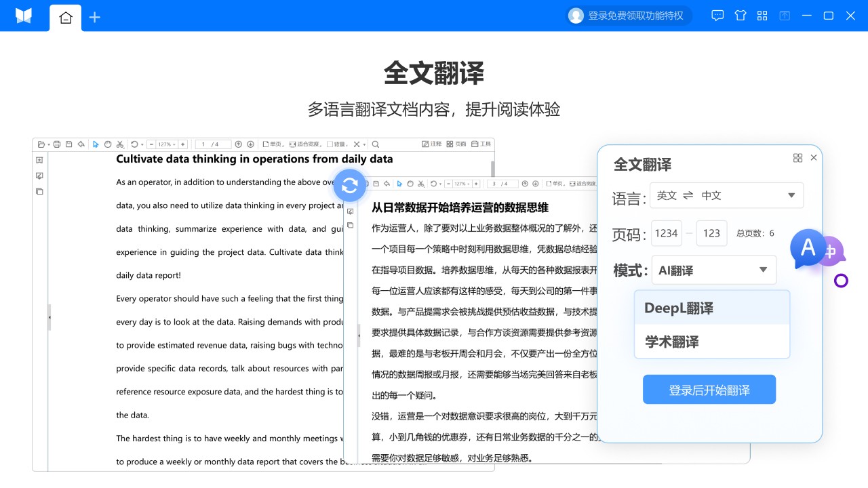The image size is (868, 488).
Task: Click the print icon in left toolbar
Action: coord(57,144)
